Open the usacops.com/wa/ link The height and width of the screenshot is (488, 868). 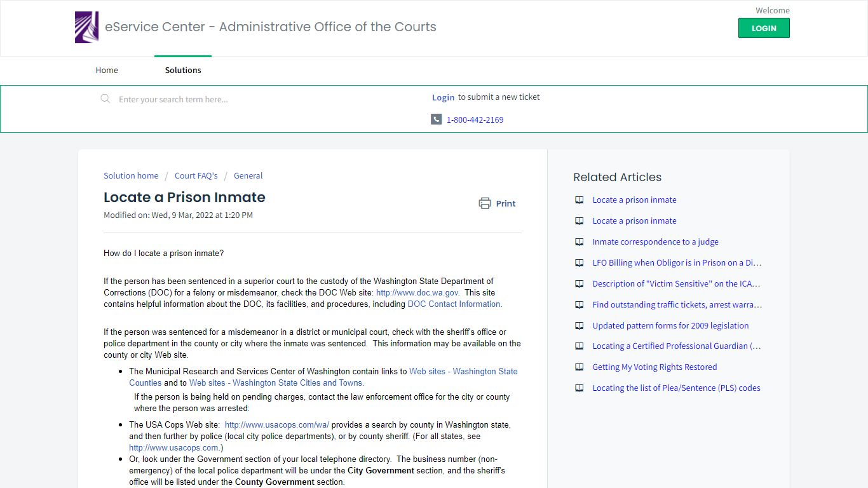(x=277, y=425)
